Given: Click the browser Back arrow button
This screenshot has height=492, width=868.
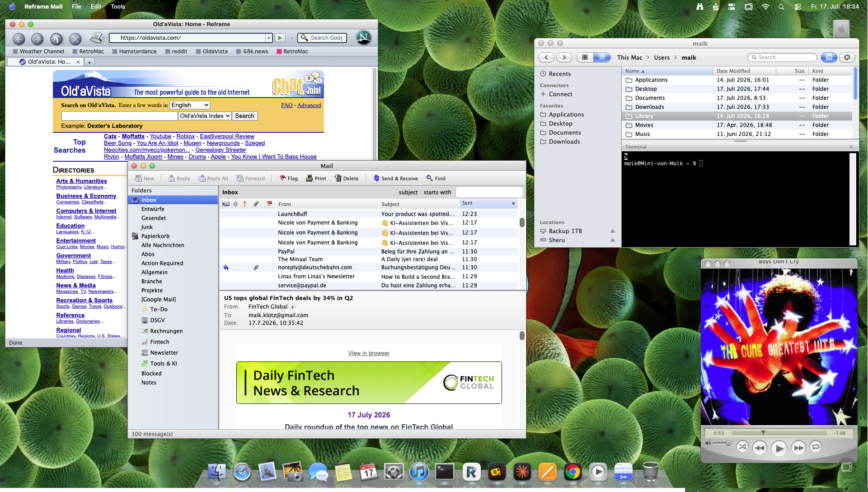Looking at the screenshot, I should 19,39.
